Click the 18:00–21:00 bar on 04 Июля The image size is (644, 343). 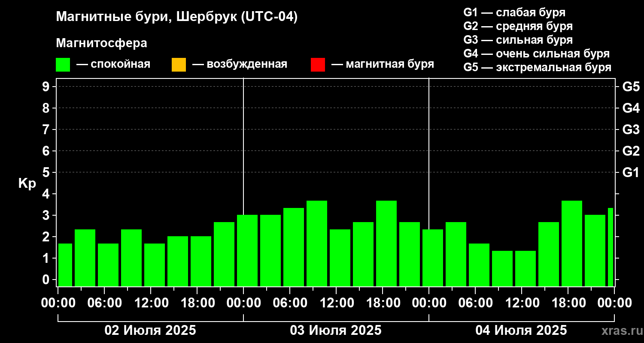tap(572, 244)
